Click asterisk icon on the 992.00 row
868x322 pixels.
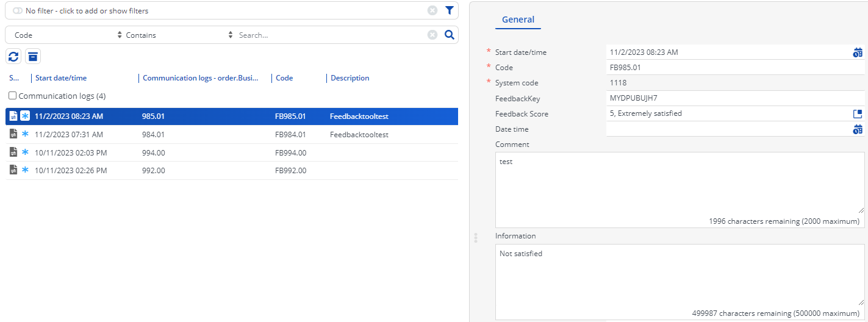click(25, 170)
